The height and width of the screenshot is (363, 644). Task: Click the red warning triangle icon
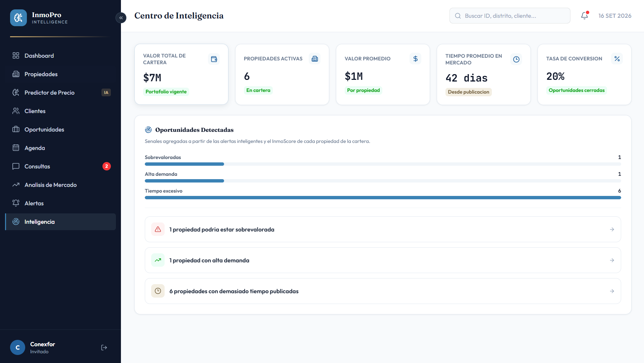[158, 229]
